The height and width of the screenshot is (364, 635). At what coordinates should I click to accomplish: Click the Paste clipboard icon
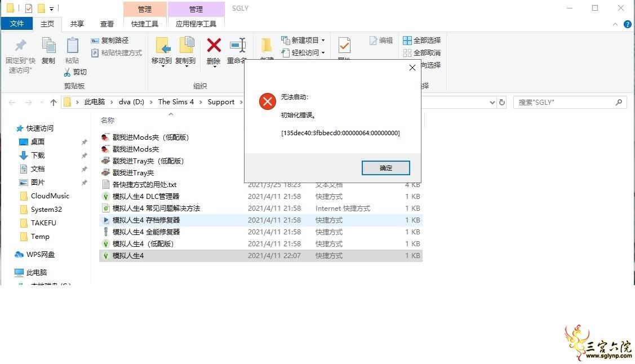tap(73, 45)
